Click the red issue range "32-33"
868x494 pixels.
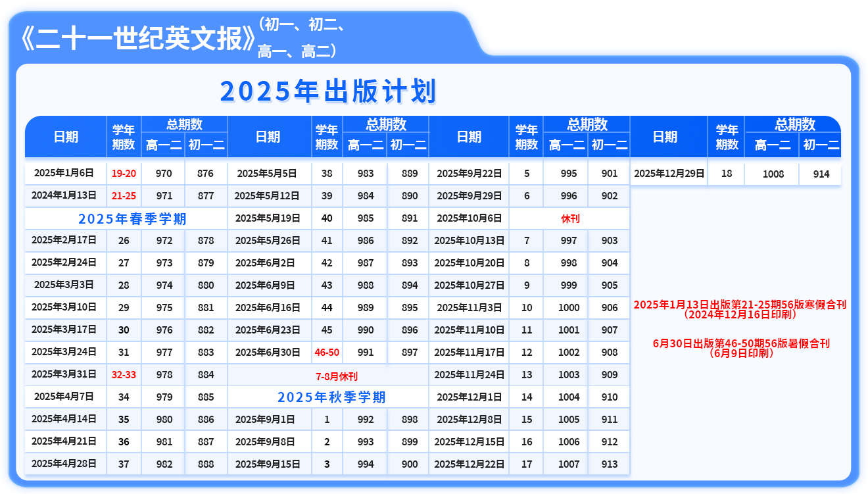point(124,375)
